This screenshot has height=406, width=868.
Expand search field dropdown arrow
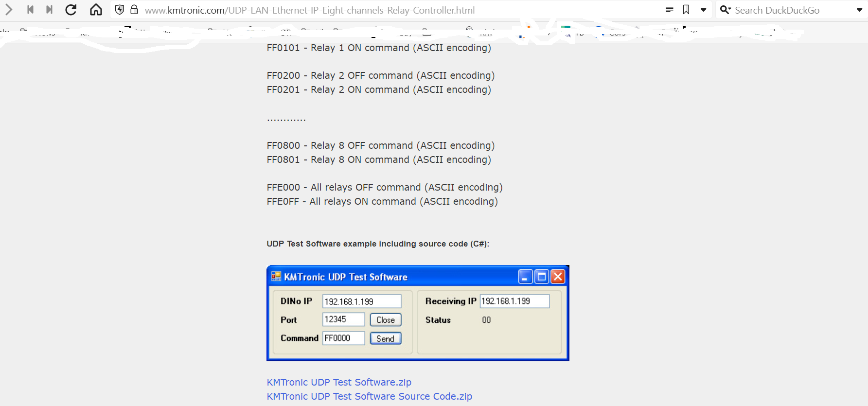[x=859, y=10]
